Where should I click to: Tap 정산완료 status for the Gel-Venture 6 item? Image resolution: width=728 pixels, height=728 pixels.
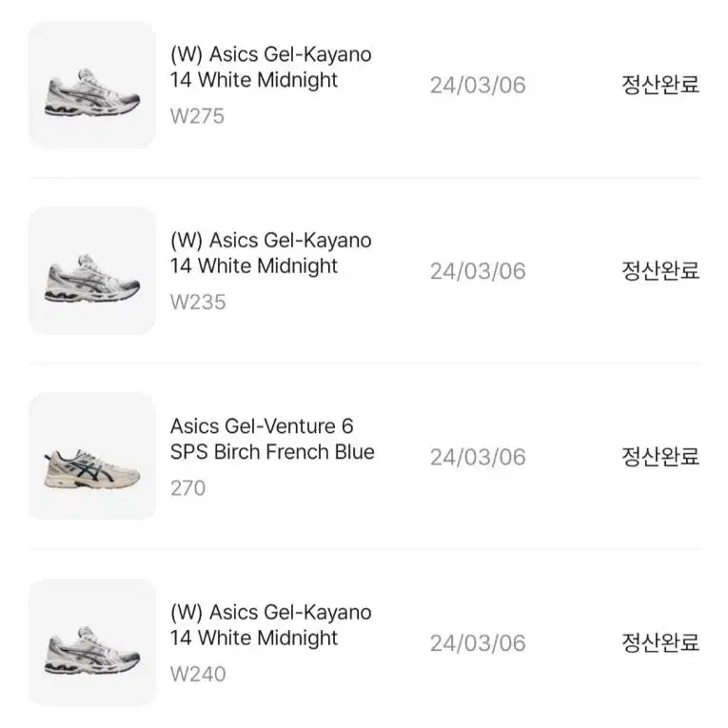pyautogui.click(x=660, y=457)
